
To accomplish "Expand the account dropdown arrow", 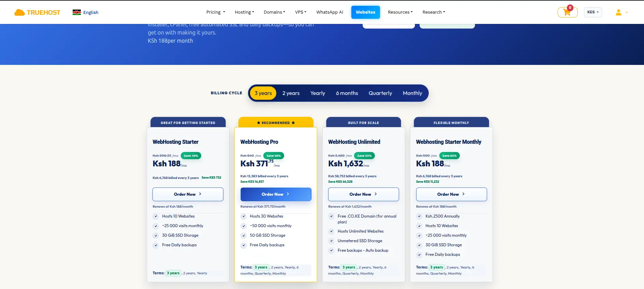I will (x=627, y=13).
